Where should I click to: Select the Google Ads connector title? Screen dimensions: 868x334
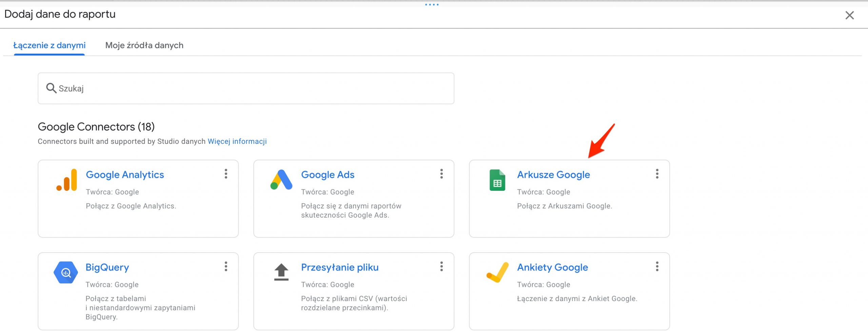click(x=328, y=174)
